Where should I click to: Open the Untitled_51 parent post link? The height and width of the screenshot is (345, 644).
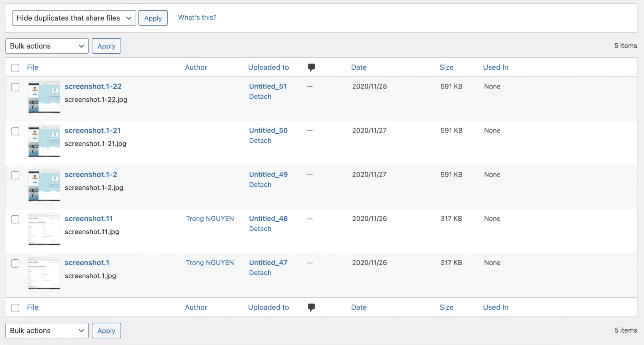(268, 86)
